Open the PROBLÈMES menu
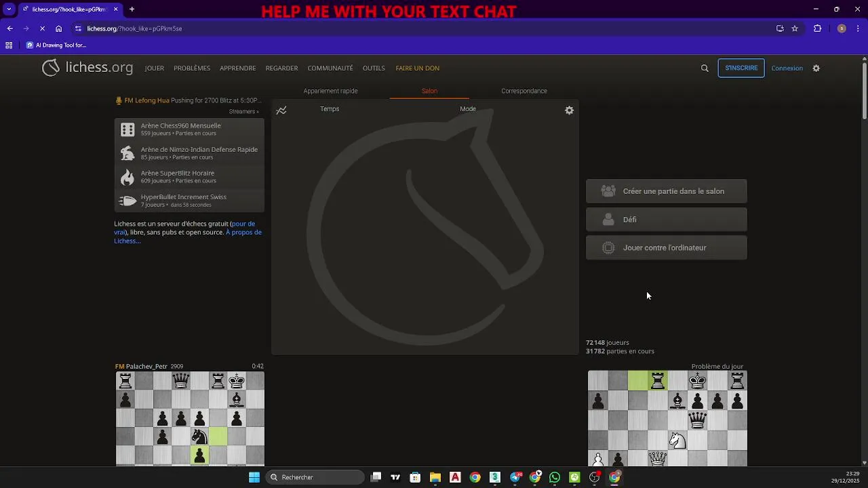This screenshot has height=488, width=868. pyautogui.click(x=192, y=68)
